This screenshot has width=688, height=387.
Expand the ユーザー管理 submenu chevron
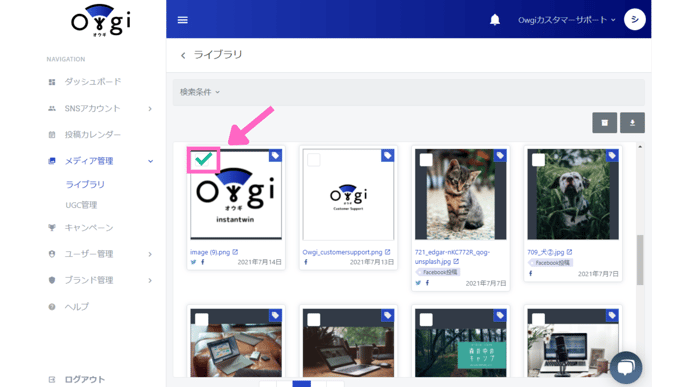tap(150, 254)
